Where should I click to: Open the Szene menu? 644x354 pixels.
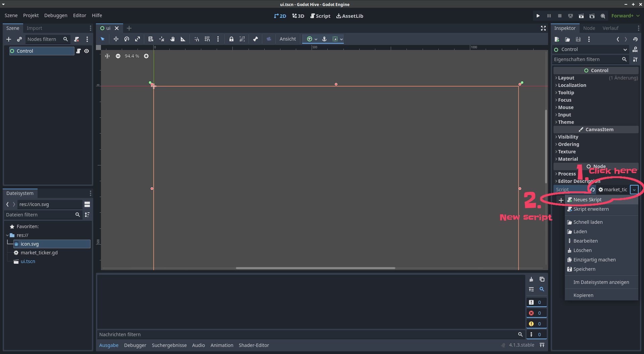click(x=11, y=15)
